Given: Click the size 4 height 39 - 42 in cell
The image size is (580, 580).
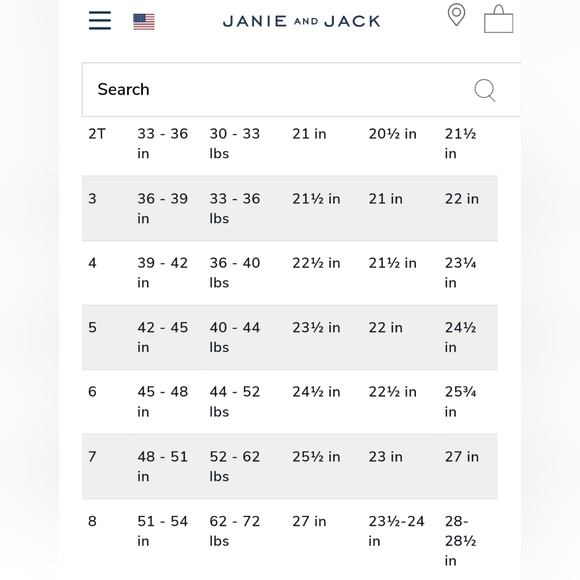Looking at the screenshot, I should (x=163, y=273).
